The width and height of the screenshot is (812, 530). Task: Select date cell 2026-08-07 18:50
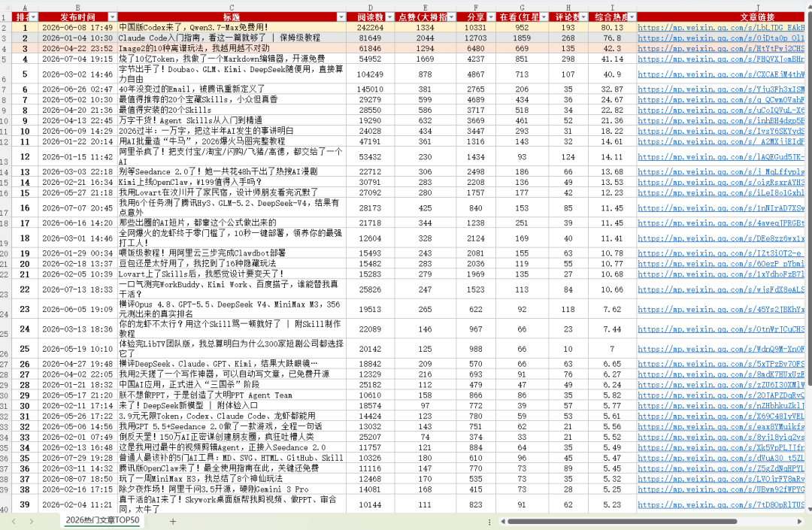click(x=77, y=479)
